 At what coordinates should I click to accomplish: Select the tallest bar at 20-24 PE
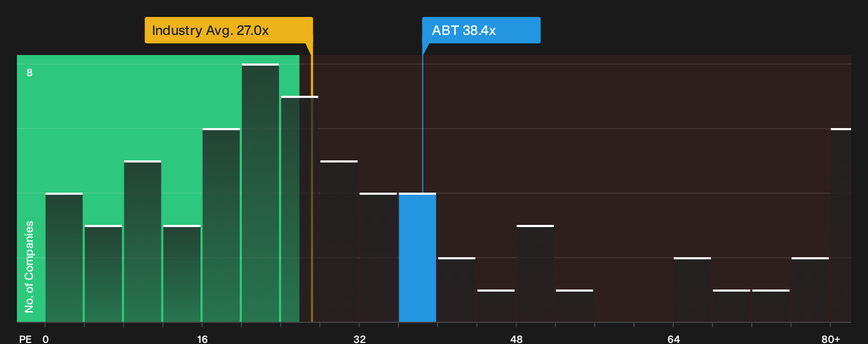(260, 193)
